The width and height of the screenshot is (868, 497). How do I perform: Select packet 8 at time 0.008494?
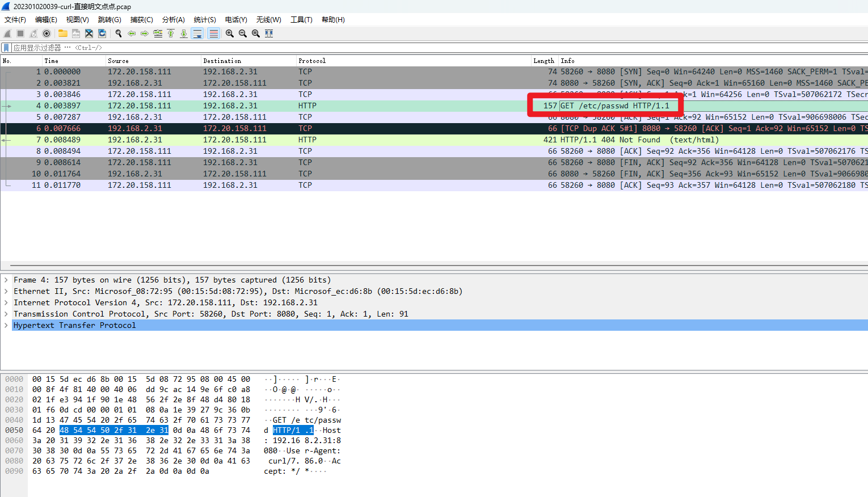(434, 151)
